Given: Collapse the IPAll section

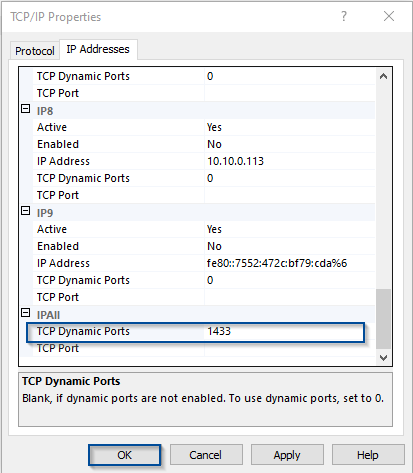Looking at the screenshot, I should tap(26, 313).
